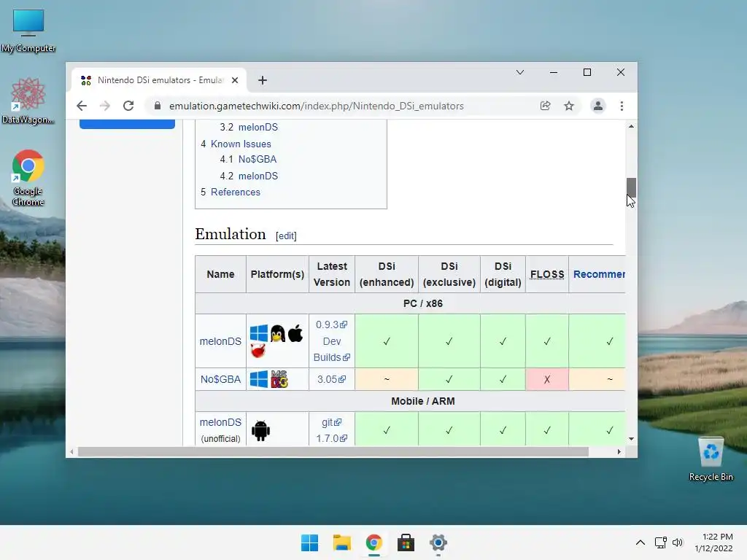Viewport: 747px width, 560px height.
Task: Close the Nintendo DSi emulators tab
Action: pos(235,80)
